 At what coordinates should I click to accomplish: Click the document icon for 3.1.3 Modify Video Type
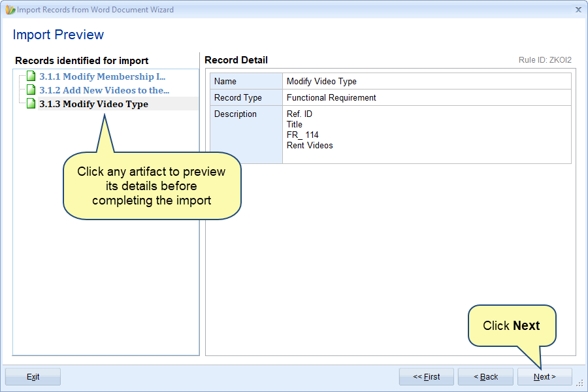[31, 103]
